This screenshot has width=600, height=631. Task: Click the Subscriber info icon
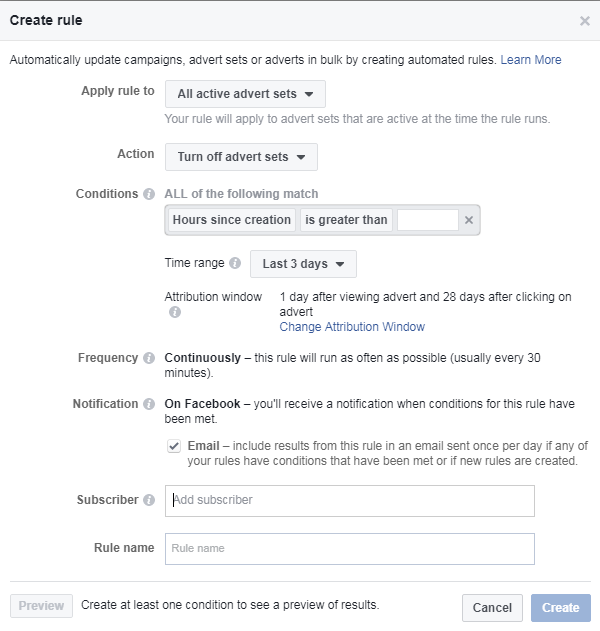(x=149, y=500)
